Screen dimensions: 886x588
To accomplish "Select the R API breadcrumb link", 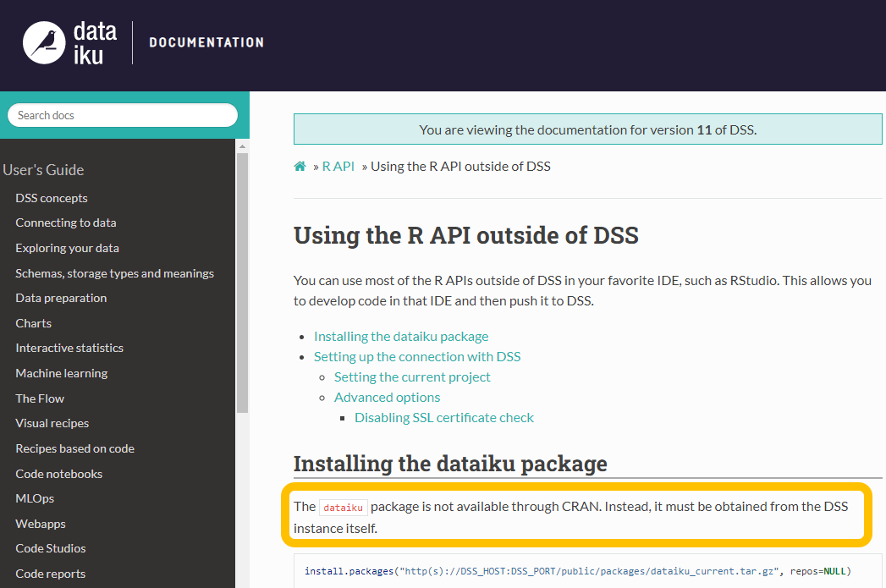I will pos(338,166).
